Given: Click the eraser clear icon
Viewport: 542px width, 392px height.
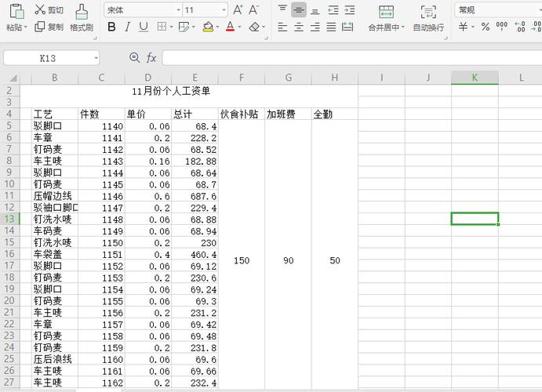Looking at the screenshot, I should [254, 27].
